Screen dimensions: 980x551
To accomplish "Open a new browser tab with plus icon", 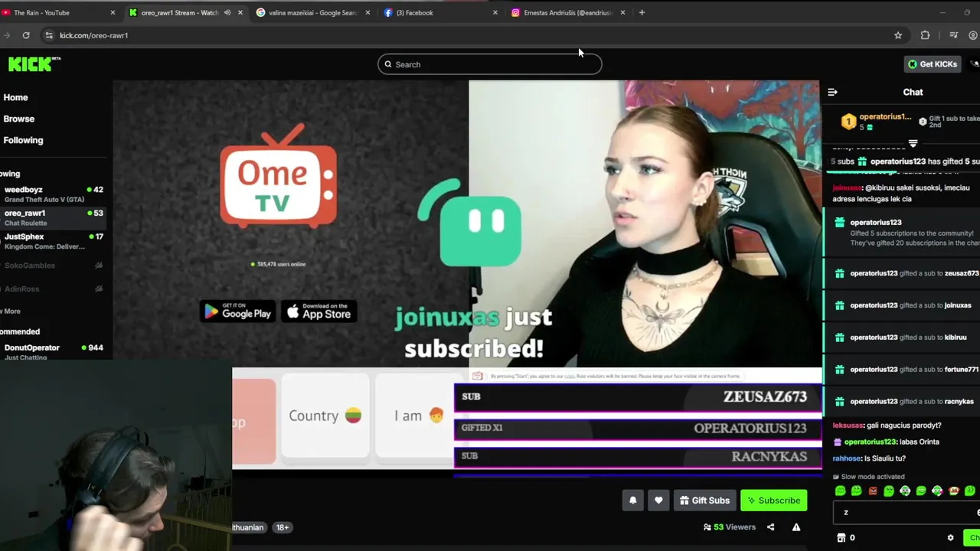I will point(642,12).
